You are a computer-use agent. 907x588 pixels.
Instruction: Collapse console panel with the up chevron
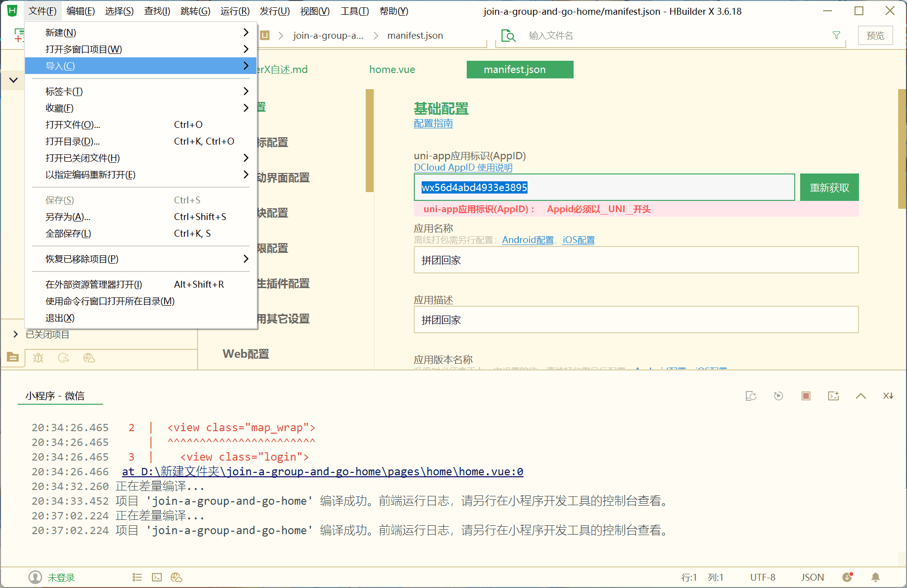(x=861, y=396)
